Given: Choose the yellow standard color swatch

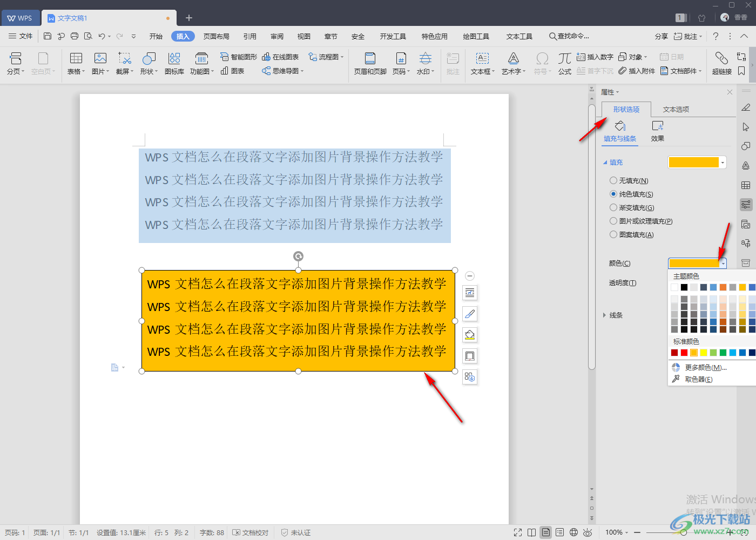Looking at the screenshot, I should click(x=704, y=353).
